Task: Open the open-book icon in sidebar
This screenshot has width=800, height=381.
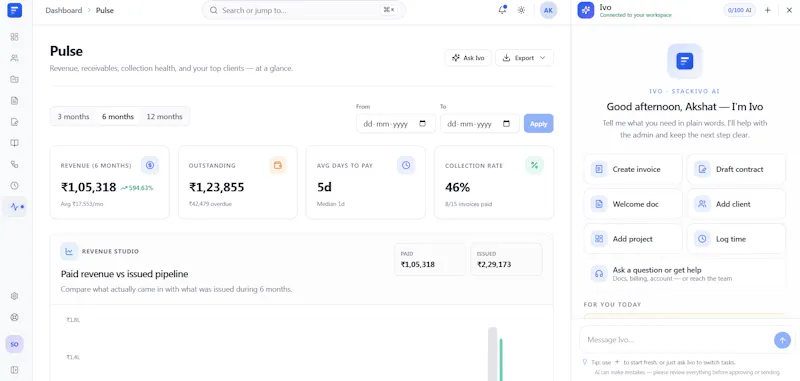Action: [14, 143]
